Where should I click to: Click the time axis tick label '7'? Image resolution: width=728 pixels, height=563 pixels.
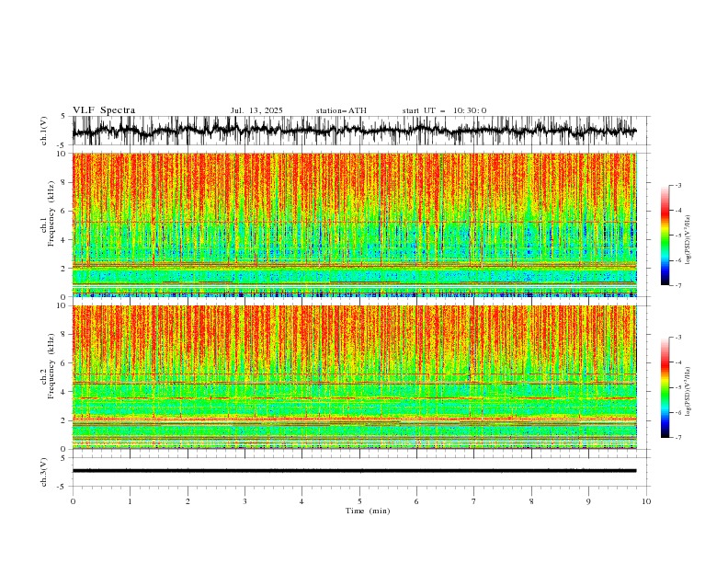point(474,501)
